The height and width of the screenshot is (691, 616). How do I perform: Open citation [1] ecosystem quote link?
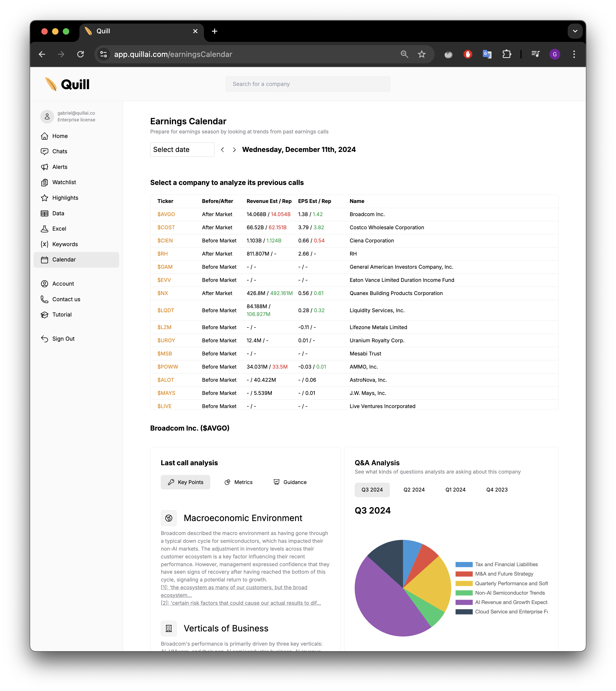[234, 591]
